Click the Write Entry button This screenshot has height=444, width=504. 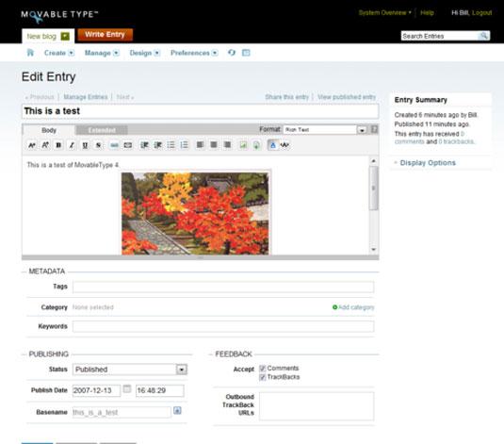[x=105, y=35]
